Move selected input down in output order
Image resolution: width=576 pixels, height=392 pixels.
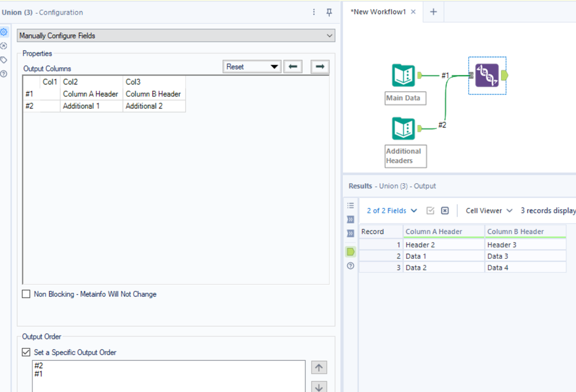319,387
